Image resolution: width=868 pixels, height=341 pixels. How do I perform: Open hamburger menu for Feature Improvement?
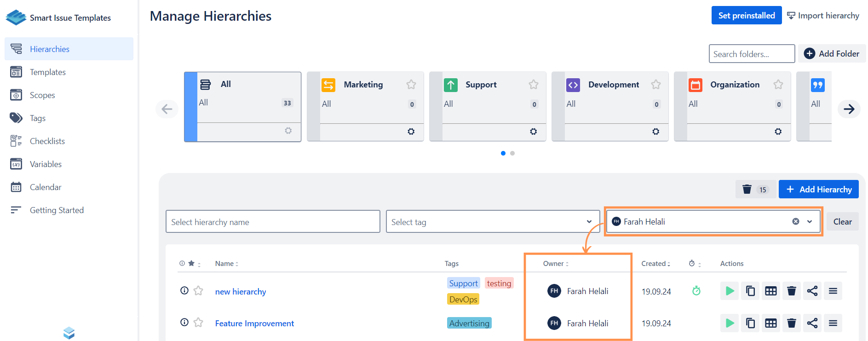pyautogui.click(x=833, y=323)
